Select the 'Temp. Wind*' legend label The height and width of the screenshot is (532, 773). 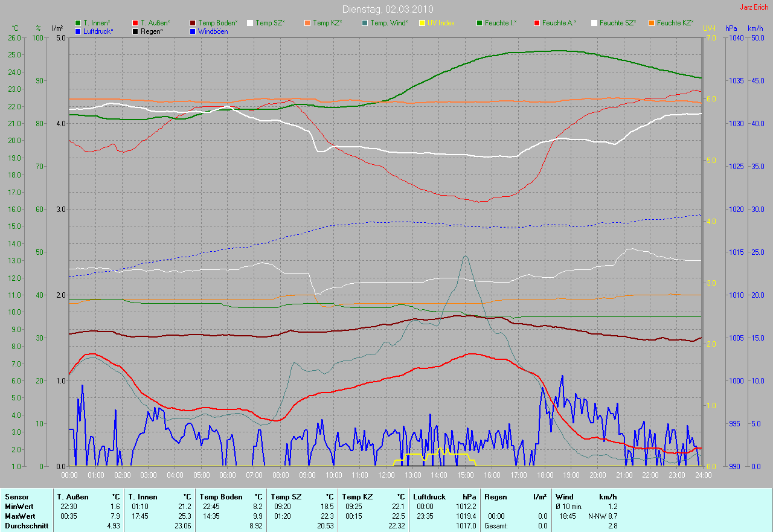click(x=389, y=23)
